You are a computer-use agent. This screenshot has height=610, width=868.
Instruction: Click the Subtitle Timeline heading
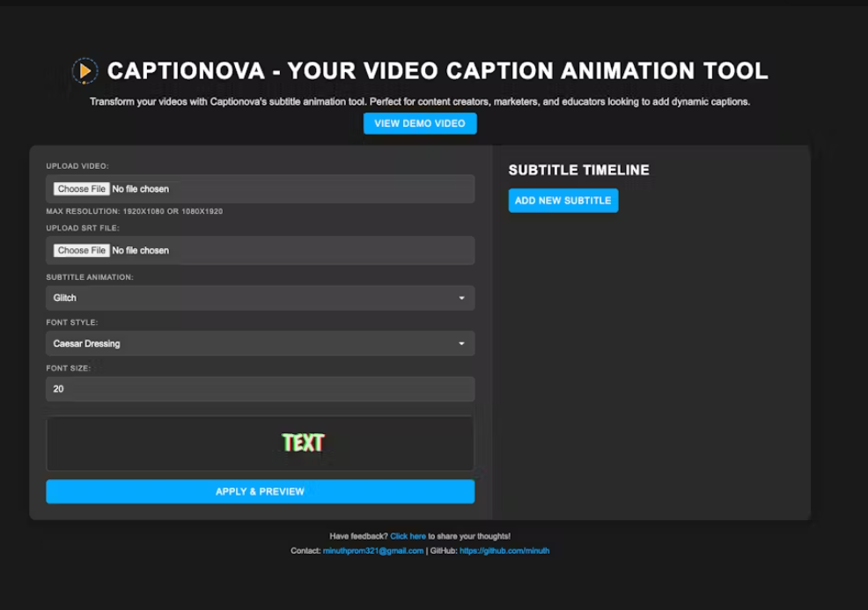[x=579, y=170]
